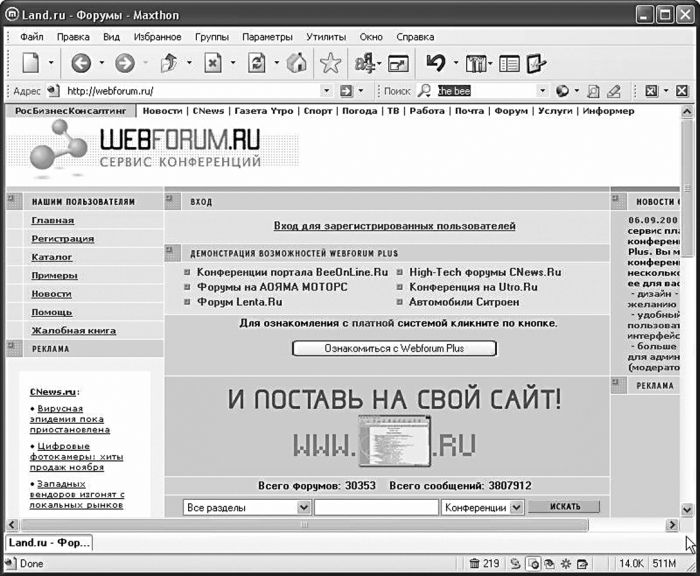Open Favorites with the star icon

click(x=330, y=63)
